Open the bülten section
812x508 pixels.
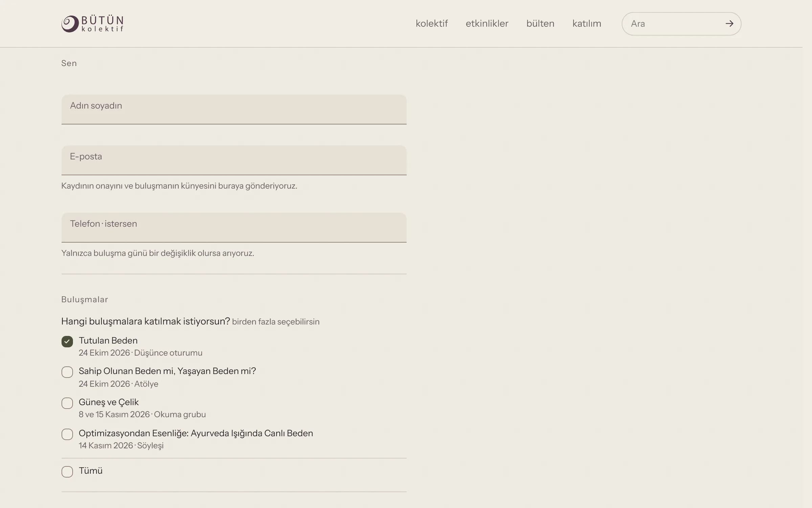[x=540, y=24]
